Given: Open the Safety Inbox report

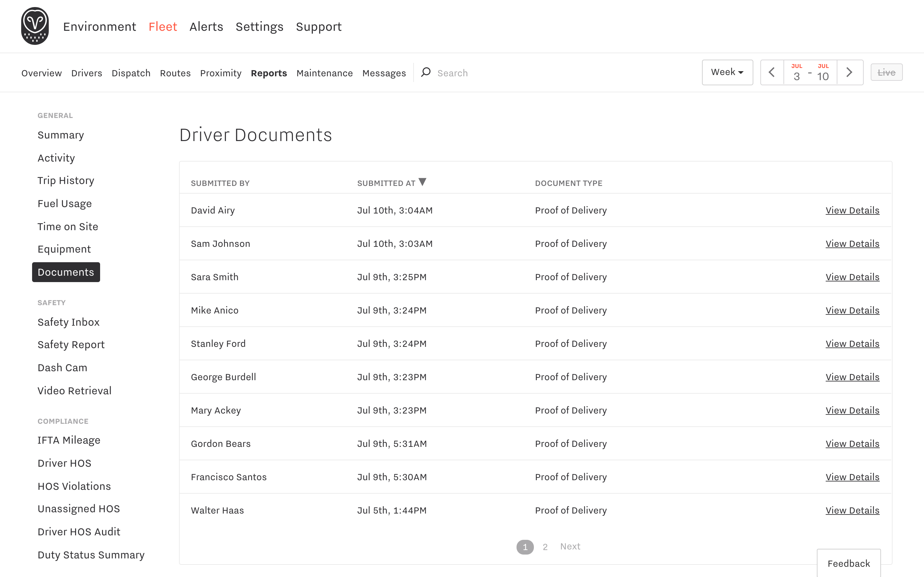Looking at the screenshot, I should (68, 322).
